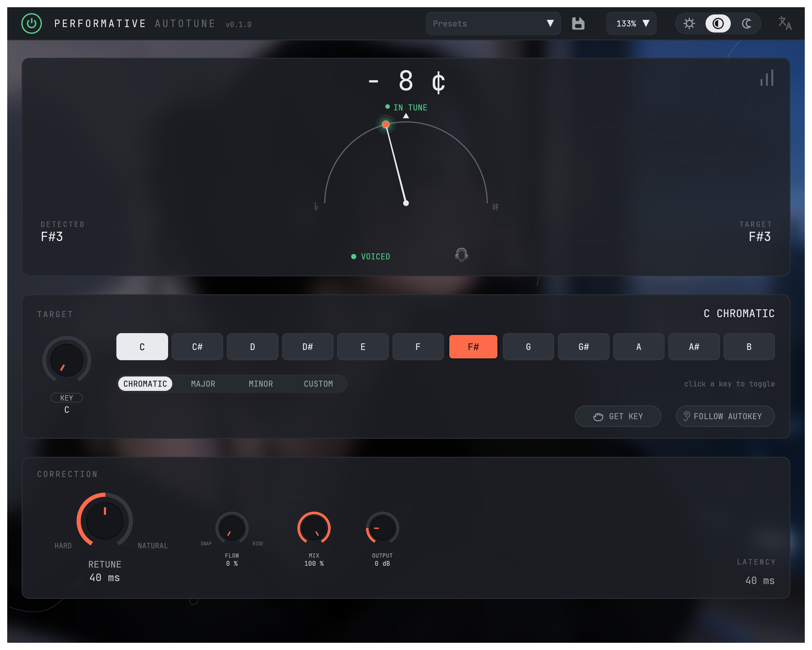Switch to dark theme moon icon
The image size is (812, 650).
coord(746,23)
